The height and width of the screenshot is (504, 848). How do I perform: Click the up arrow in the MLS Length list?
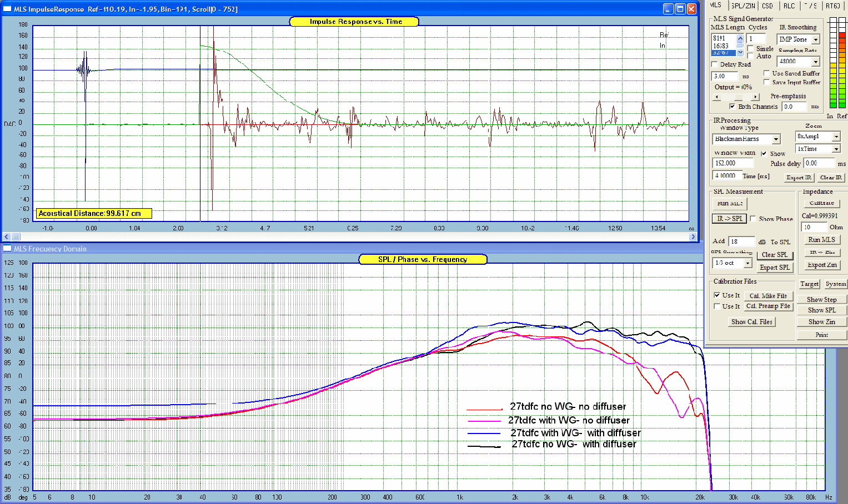740,39
